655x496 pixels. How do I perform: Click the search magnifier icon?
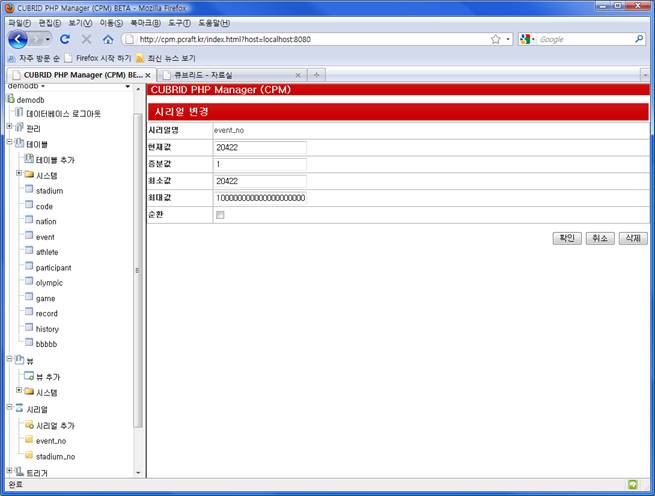639,39
